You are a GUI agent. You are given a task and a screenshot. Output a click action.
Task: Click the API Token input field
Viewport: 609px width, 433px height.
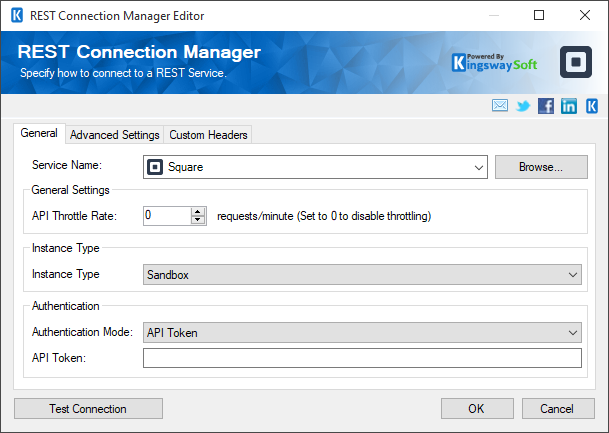(x=362, y=358)
